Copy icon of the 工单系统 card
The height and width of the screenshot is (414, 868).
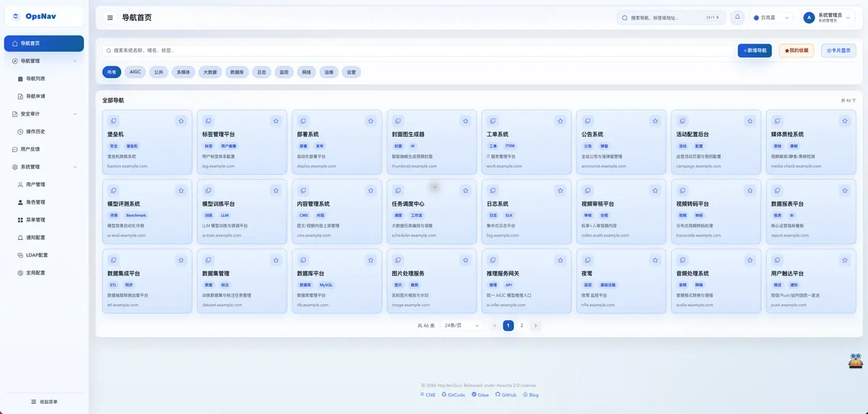493,121
